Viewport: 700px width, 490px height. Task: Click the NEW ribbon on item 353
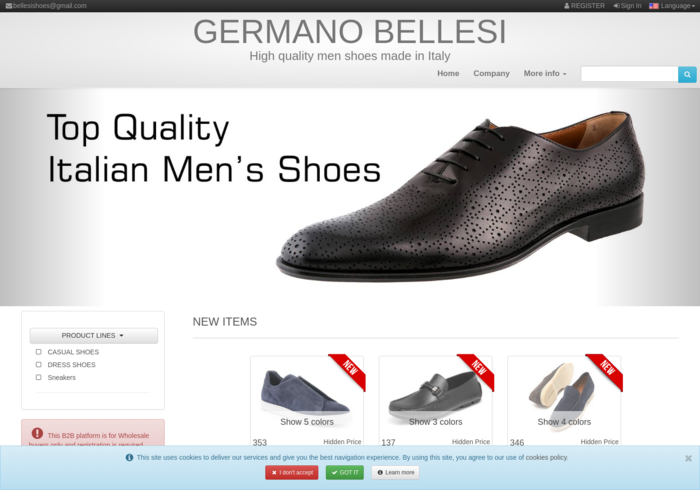click(350, 370)
